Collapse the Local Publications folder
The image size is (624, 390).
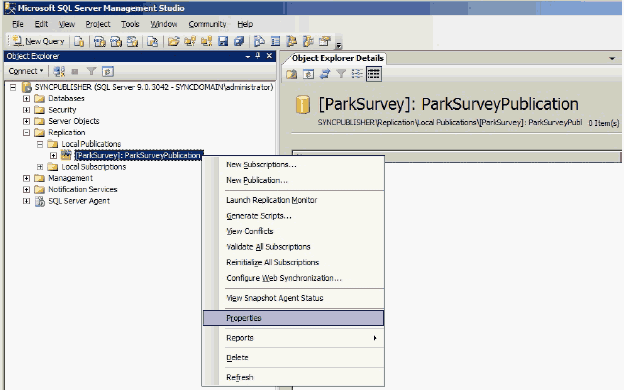click(x=40, y=144)
